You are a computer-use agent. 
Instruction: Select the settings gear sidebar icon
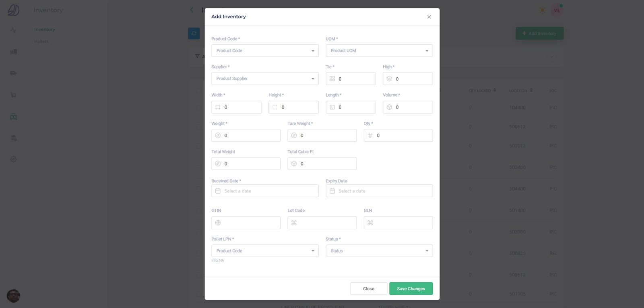(13, 159)
